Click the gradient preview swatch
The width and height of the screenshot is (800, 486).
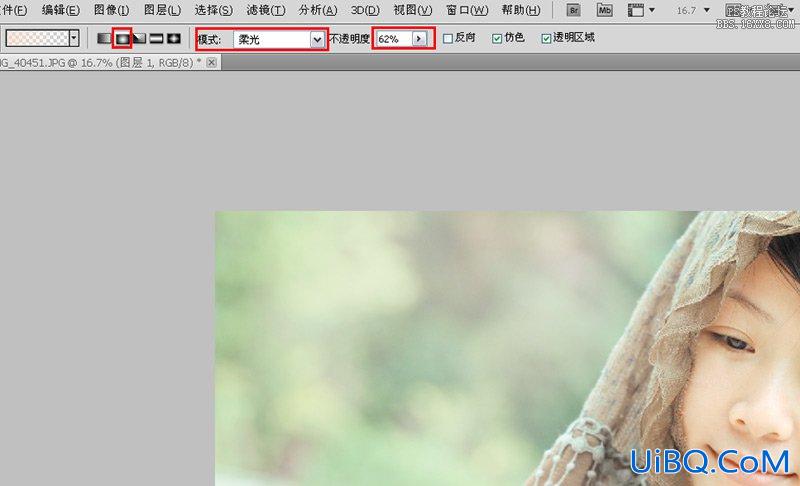[x=37, y=38]
